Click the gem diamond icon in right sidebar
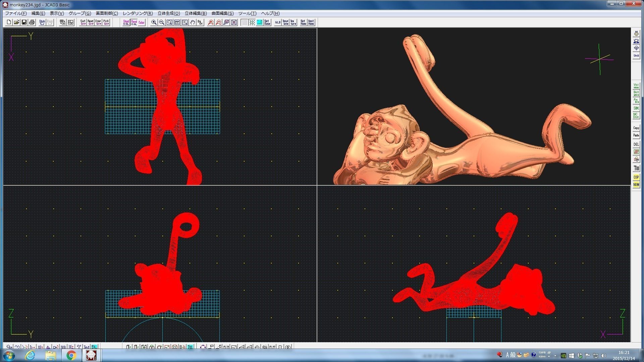This screenshot has height=362, width=644. [x=636, y=48]
